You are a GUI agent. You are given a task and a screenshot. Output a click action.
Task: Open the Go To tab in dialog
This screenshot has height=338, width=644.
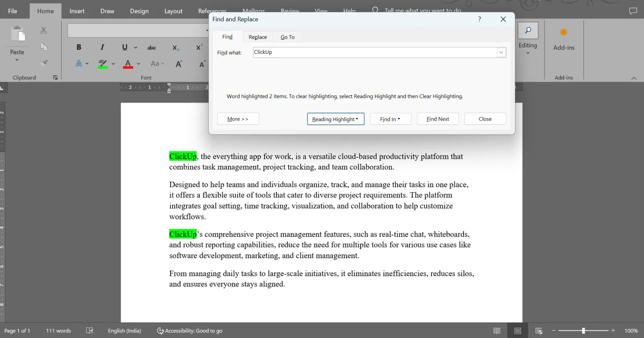(287, 37)
